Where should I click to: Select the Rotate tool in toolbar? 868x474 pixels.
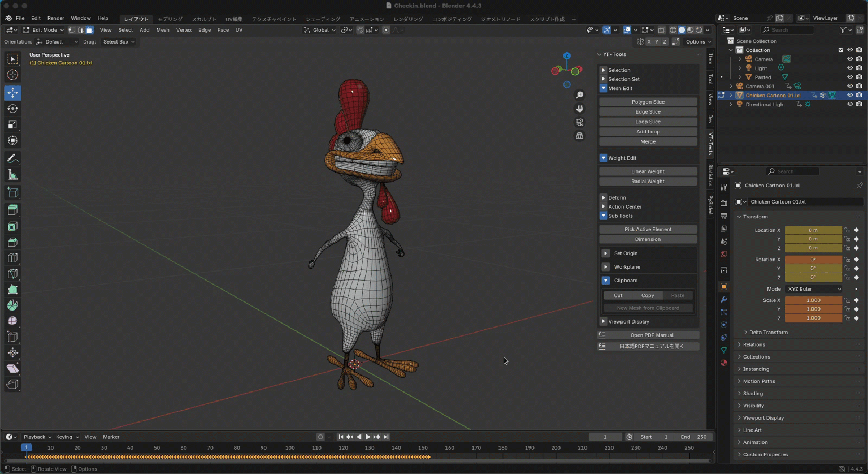point(12,109)
